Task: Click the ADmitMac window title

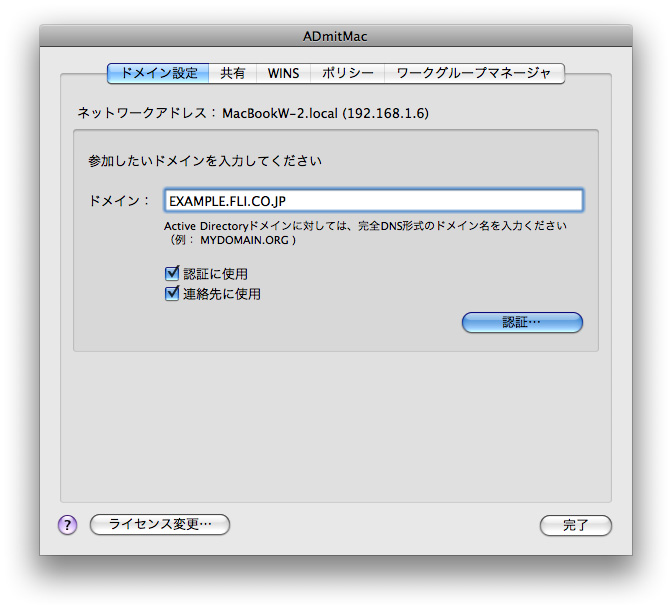Action: pos(335,36)
